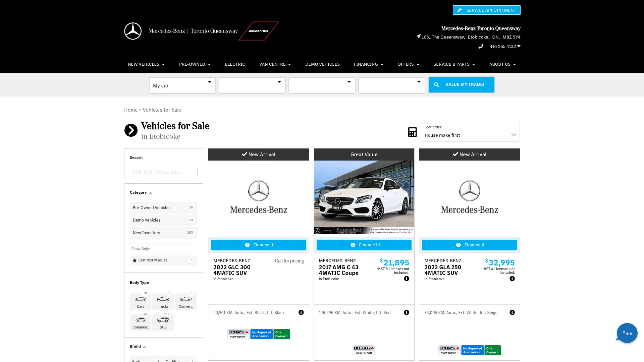
Task: Click Finance it for 2022 GLA 250
Action: click(x=470, y=245)
